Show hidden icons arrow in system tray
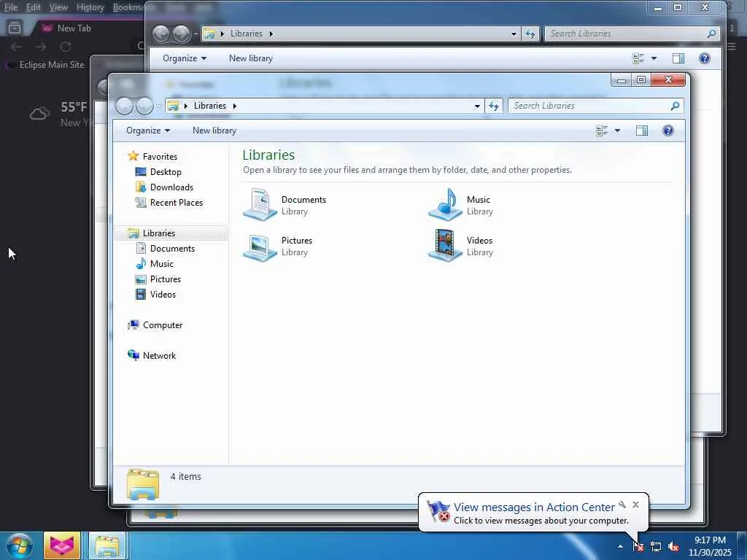Image resolution: width=747 pixels, height=560 pixels. (x=620, y=546)
